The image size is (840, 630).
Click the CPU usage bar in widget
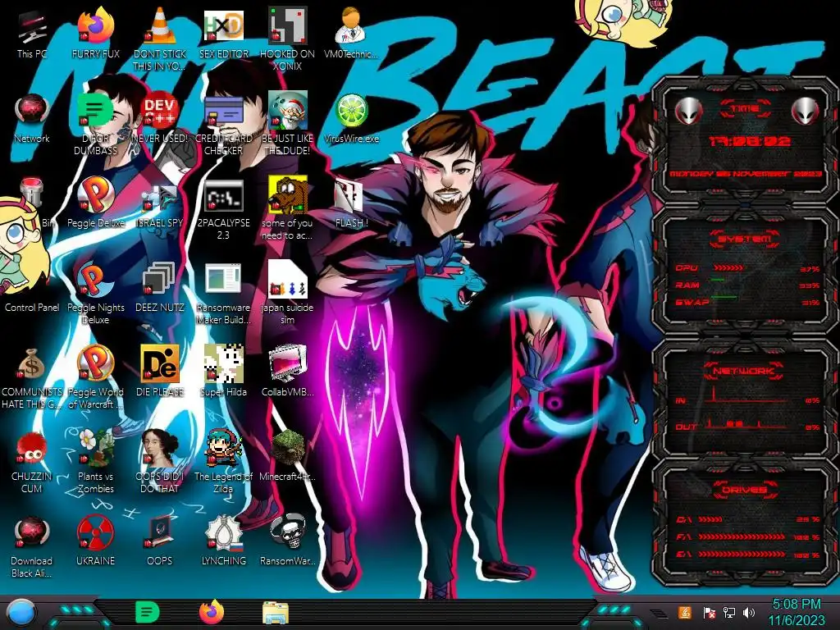[728, 268]
